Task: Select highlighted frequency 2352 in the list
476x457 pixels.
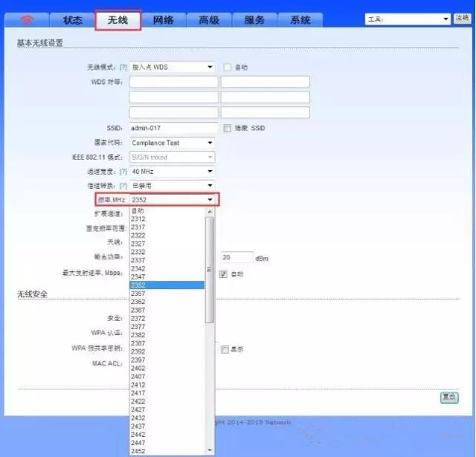Action: [167, 285]
